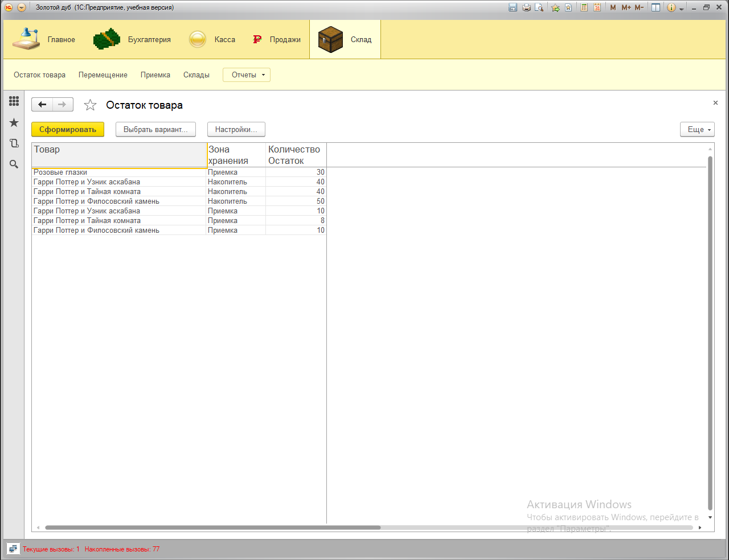Click the horizontal scrollbar thumb of report

pos(212,528)
